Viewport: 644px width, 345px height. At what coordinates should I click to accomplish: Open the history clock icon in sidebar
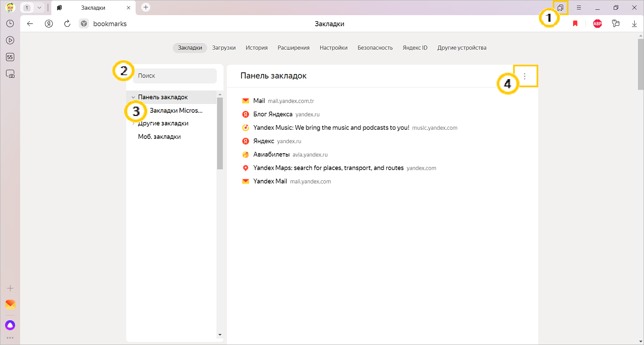click(10, 23)
